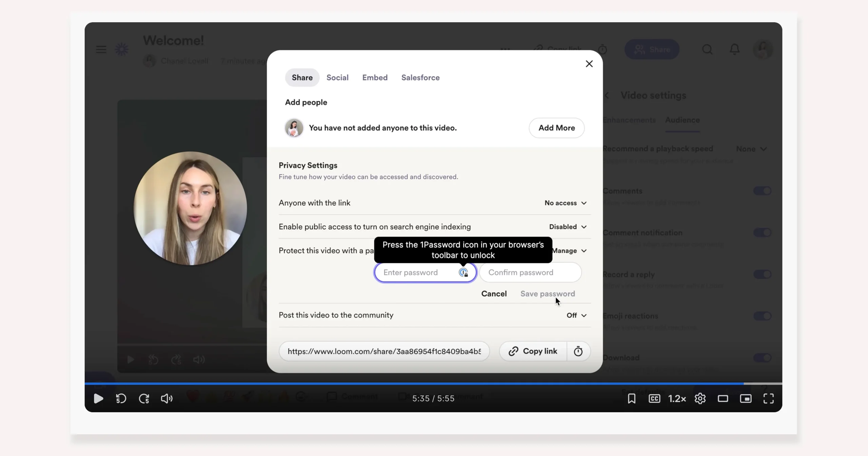
Task: Toggle the Comments switch in Video settings
Action: (x=762, y=191)
